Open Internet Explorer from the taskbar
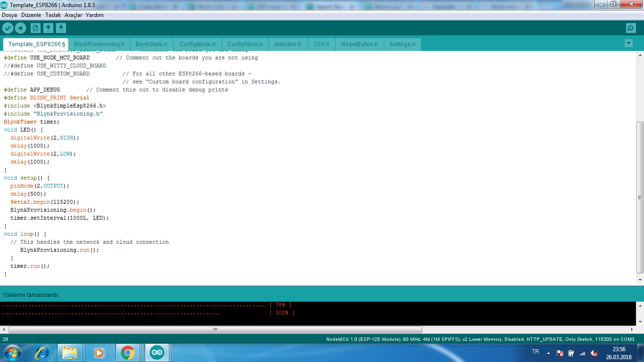 click(42, 353)
